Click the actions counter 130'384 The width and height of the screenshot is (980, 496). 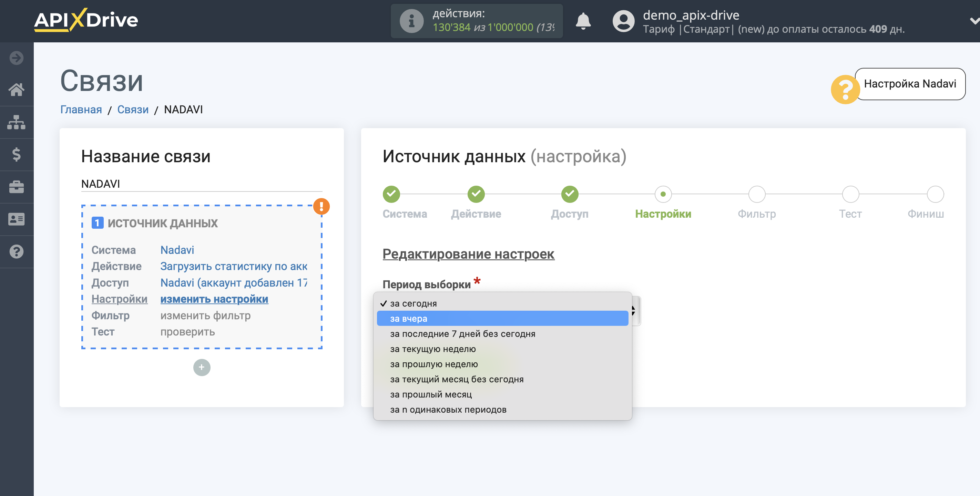(451, 28)
